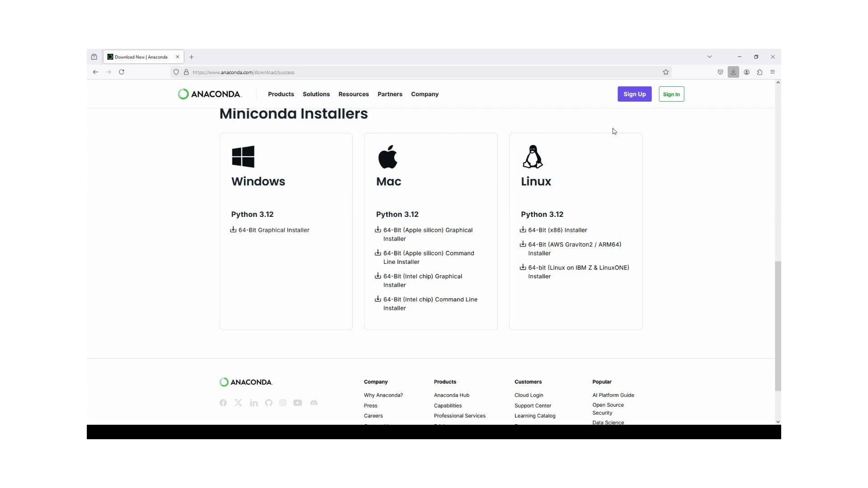
Task: Open Anaconda LinkedIn footer icon
Action: (x=254, y=403)
